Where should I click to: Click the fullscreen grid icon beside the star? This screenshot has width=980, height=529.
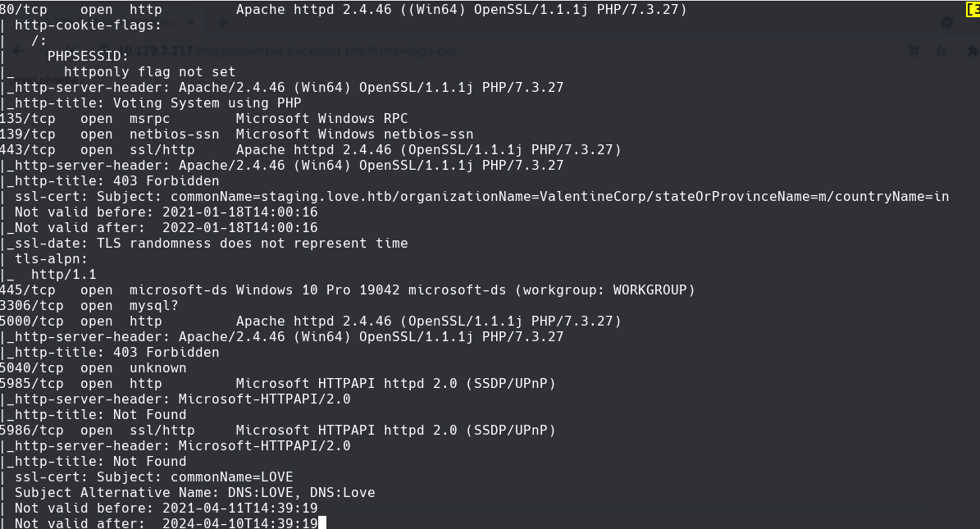pos(914,51)
